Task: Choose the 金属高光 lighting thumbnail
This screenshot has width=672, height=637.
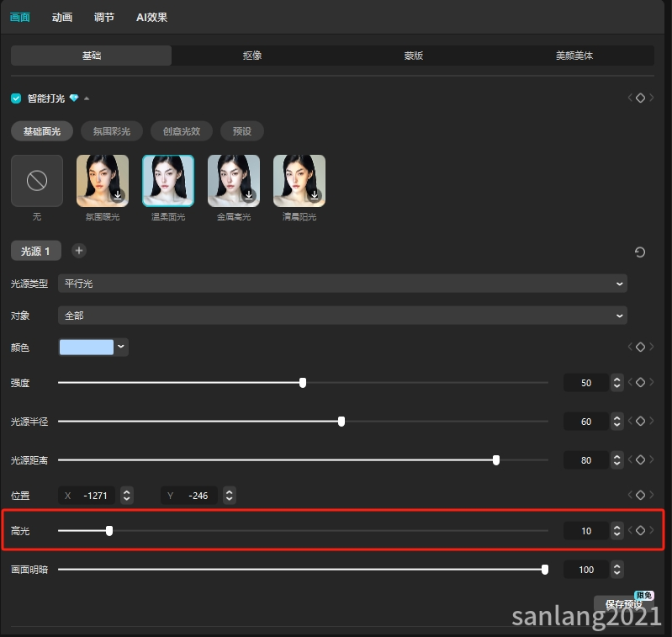Action: tap(234, 181)
